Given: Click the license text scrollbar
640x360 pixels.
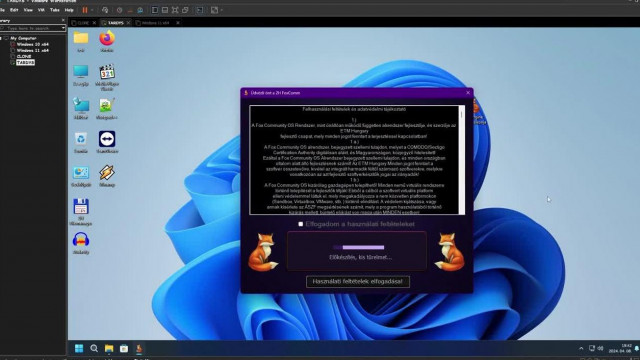Looking at the screenshot, I should pos(462,160).
